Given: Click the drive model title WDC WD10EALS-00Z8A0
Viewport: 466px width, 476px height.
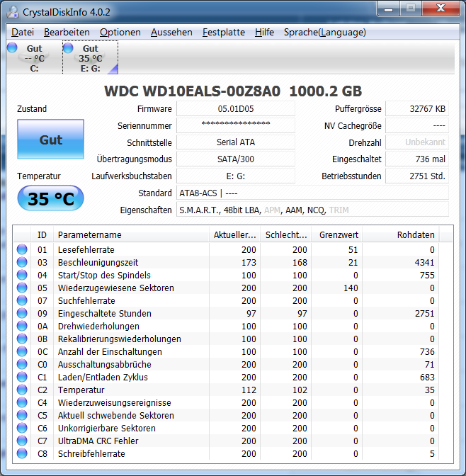Looking at the screenshot, I should [x=192, y=91].
